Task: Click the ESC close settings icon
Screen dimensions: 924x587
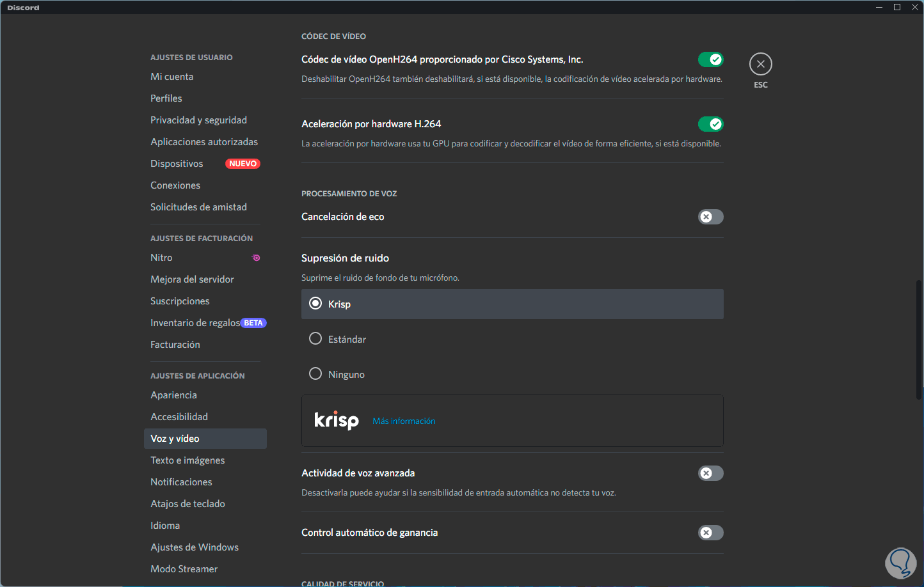Action: 760,64
